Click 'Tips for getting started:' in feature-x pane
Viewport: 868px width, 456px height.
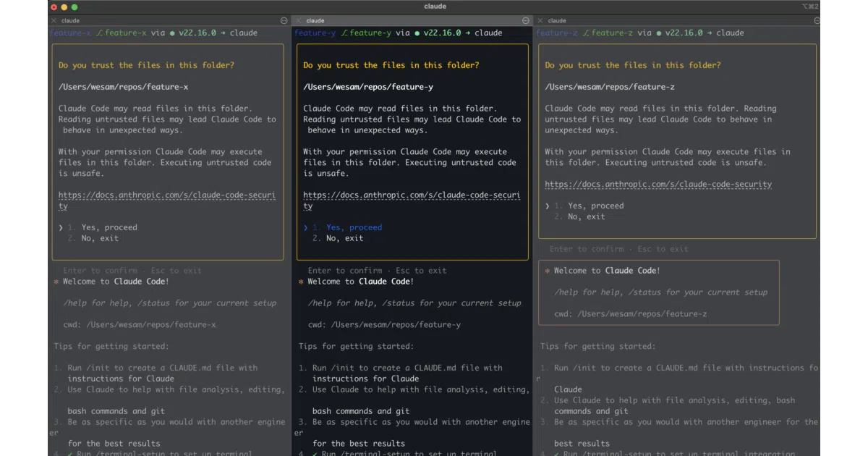(x=111, y=347)
